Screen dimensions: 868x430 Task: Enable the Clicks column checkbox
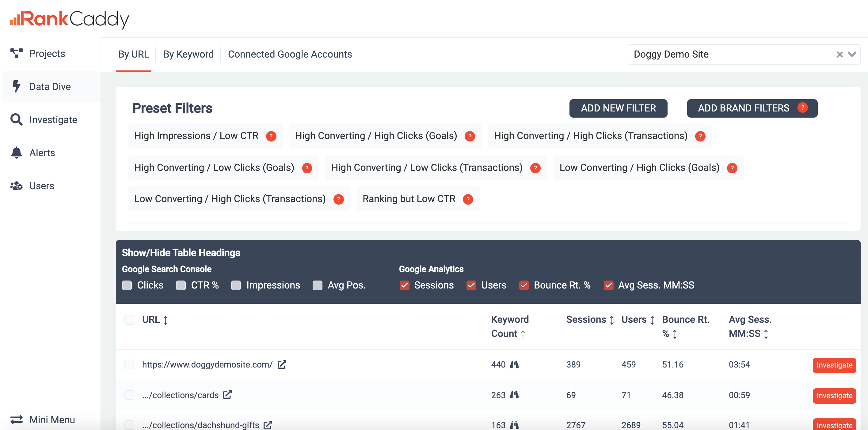coord(127,285)
